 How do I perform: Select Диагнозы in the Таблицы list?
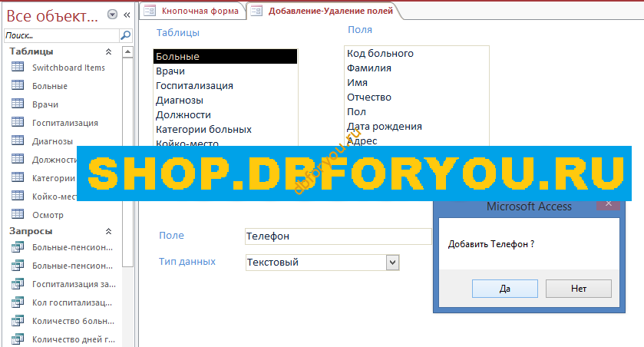coord(225,101)
